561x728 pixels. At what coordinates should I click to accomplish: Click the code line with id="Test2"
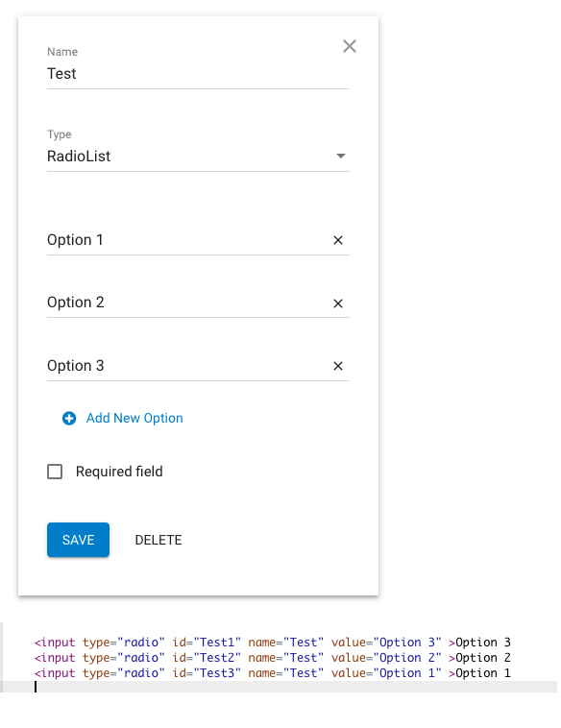click(273, 658)
